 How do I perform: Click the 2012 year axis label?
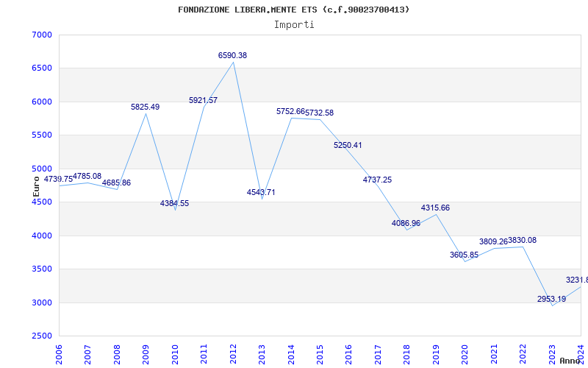point(233,354)
